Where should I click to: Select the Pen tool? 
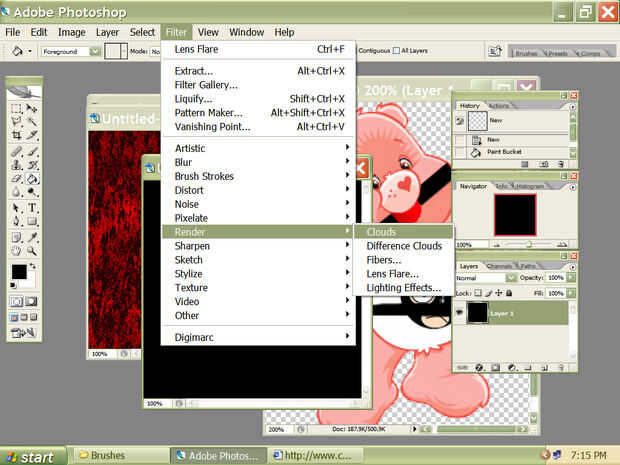[16, 221]
